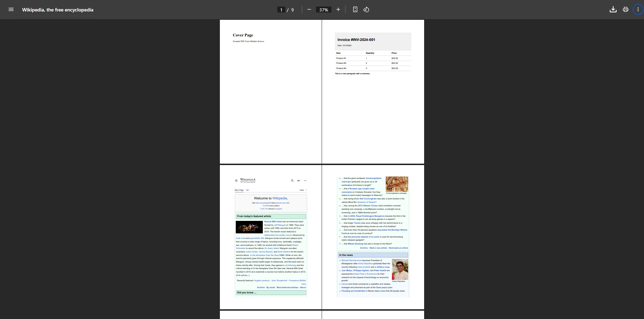Click the Wikipedia logo in the document

[x=247, y=180]
